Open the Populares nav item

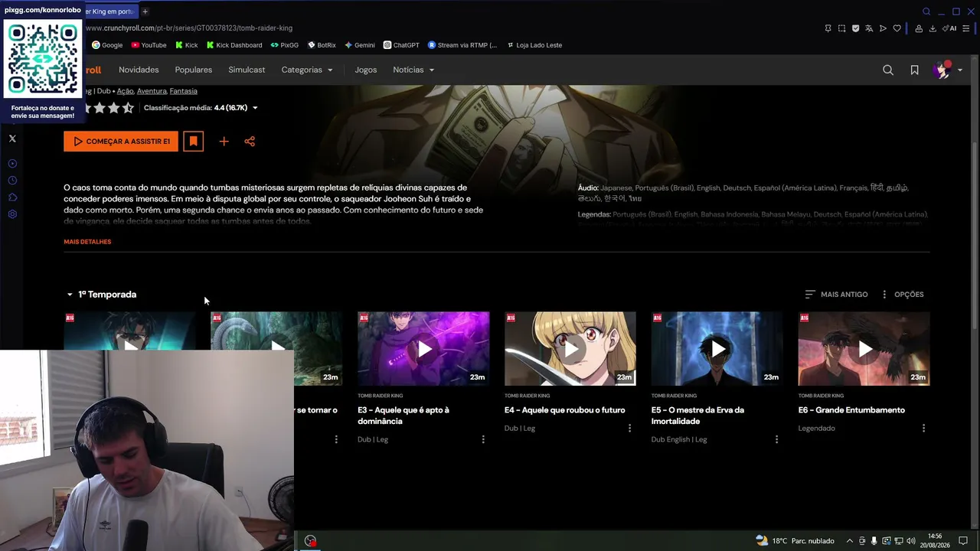[193, 70]
